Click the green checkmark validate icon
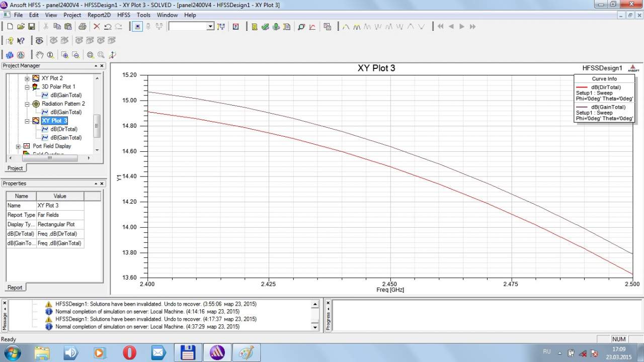This screenshot has height=362, width=644. [265, 27]
